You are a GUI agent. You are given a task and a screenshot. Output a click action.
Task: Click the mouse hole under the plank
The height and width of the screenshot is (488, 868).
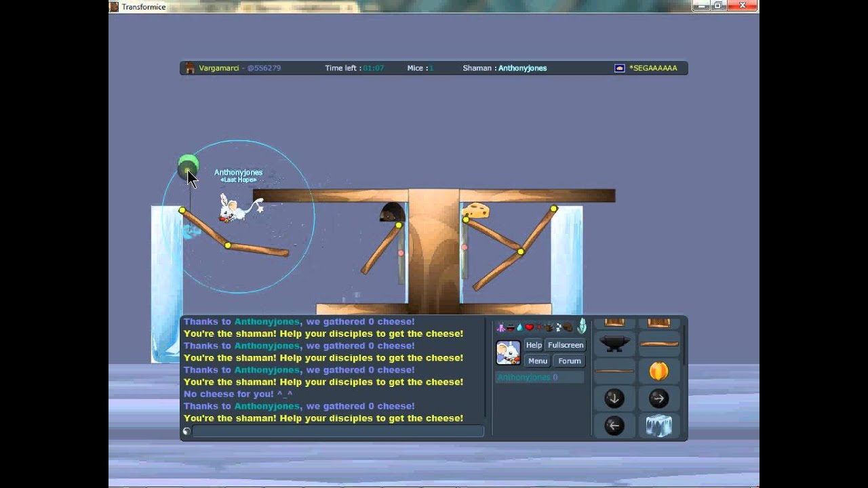[x=391, y=212]
